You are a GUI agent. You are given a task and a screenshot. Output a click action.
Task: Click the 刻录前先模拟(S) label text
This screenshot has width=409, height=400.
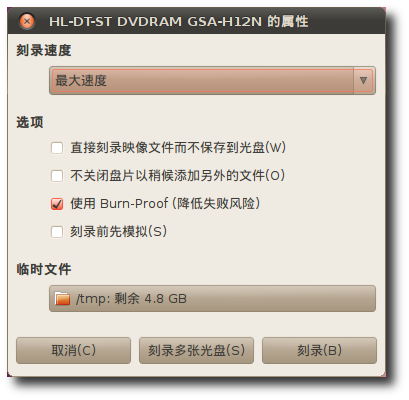point(118,231)
